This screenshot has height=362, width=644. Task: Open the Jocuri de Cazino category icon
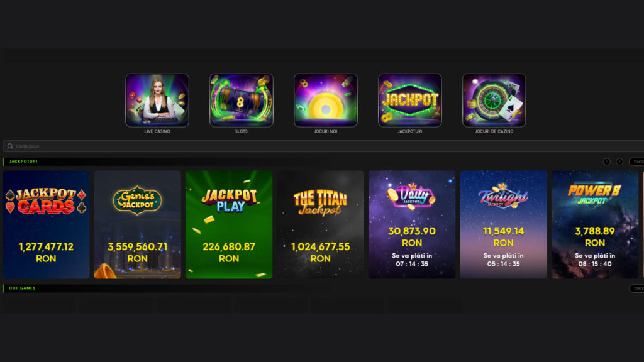point(494,100)
